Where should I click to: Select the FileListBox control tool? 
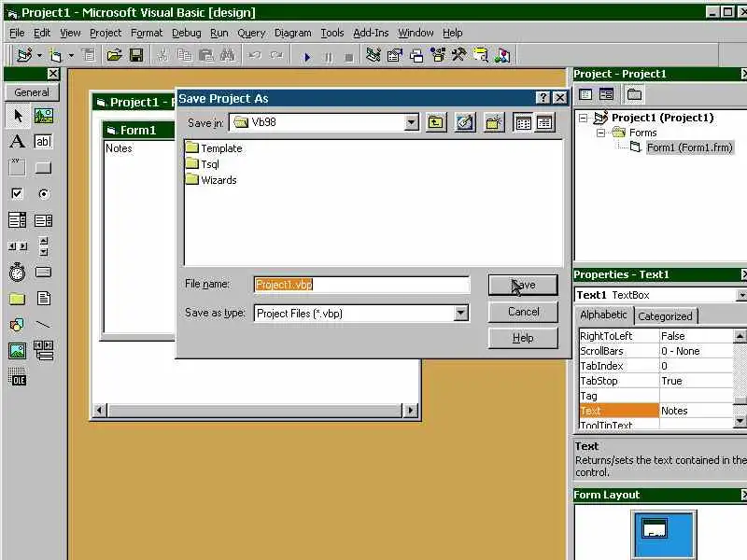coord(43,299)
